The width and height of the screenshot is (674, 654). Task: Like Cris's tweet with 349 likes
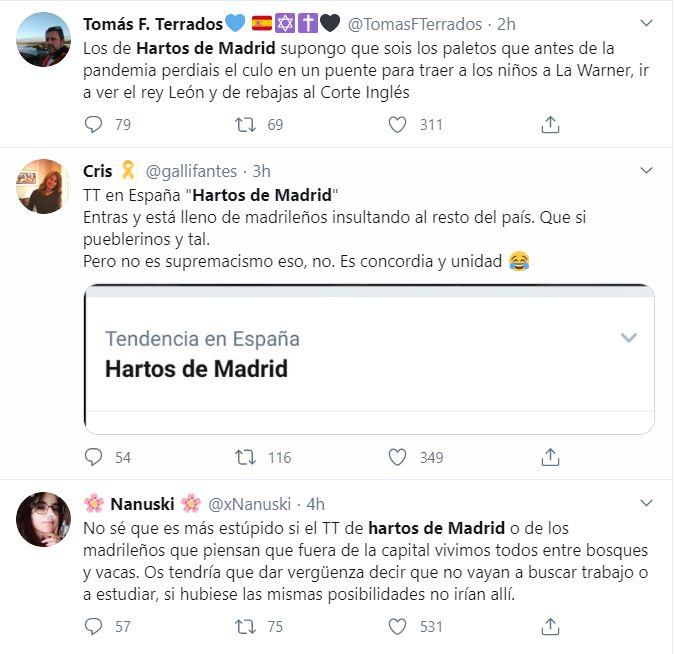coord(397,457)
